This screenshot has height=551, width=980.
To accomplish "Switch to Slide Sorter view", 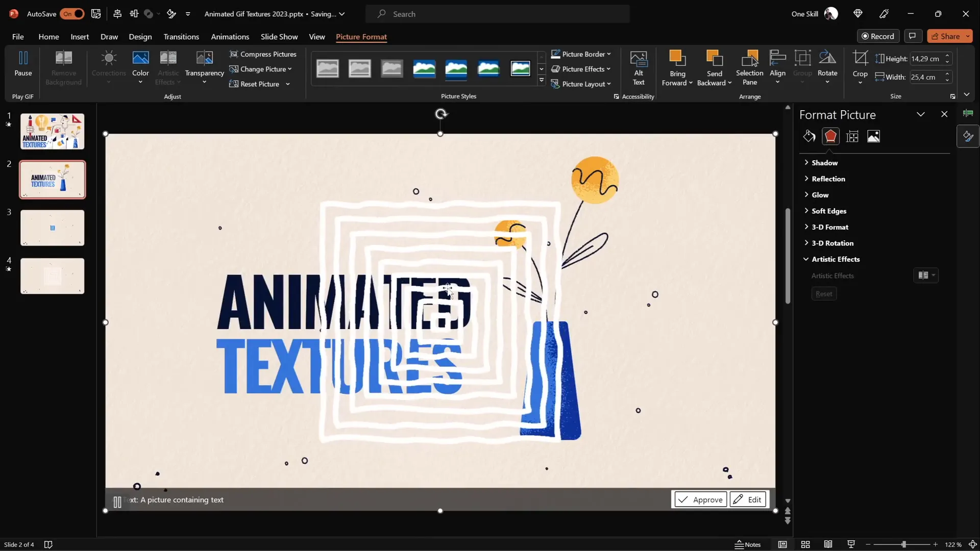I will click(805, 544).
